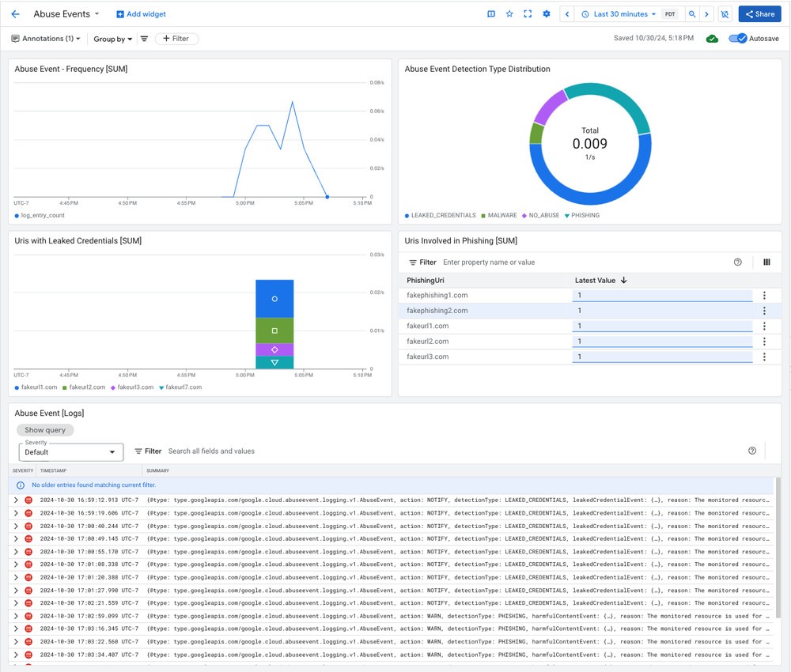Expand the first log entry at 16:59:12
This screenshot has height=672, width=791.
point(16,500)
